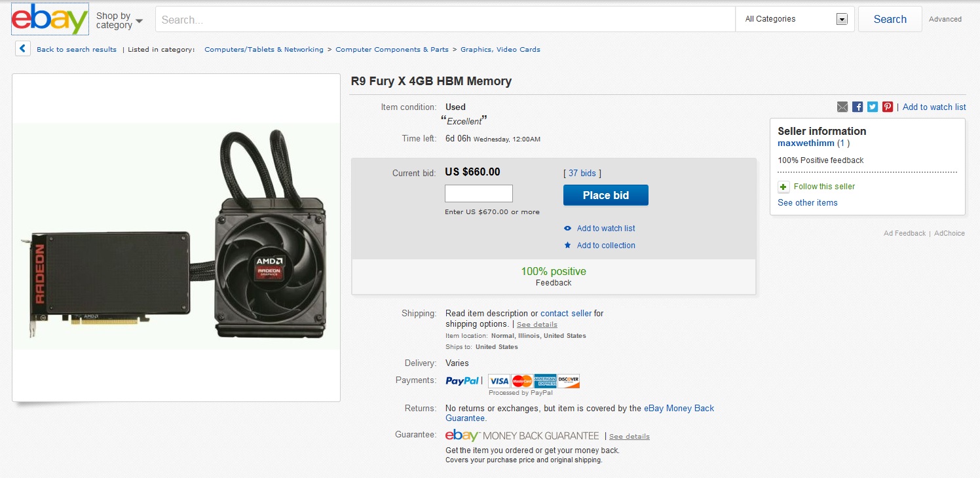Screen dimensions: 980x478
Task: Share listing via email icon
Action: 842,107
